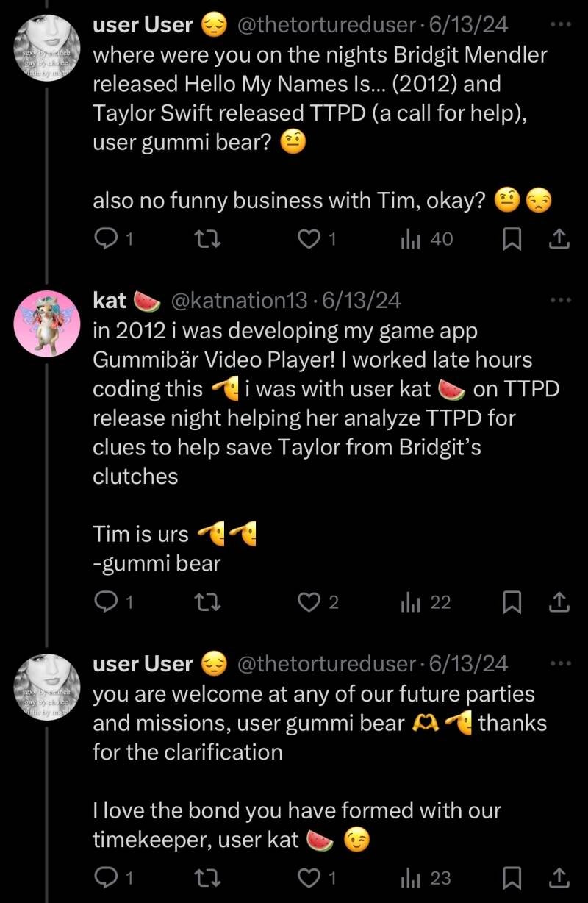Screen dimensions: 588x903
Task: Open more options on first tweet
Action: click(x=560, y=24)
